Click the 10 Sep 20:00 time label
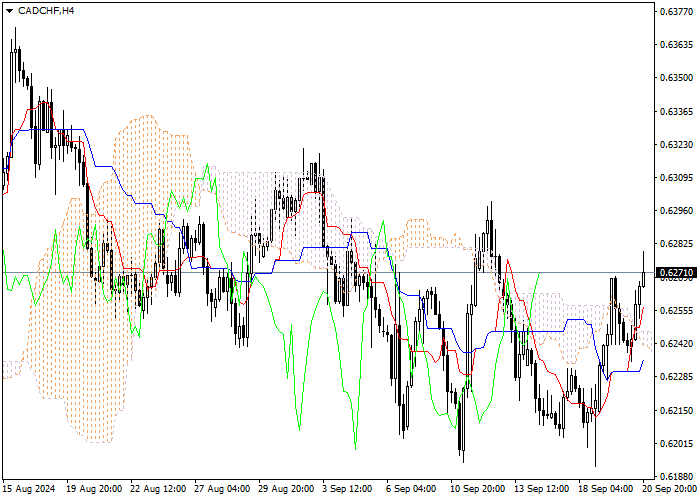The height and width of the screenshot is (500, 700). click(478, 489)
